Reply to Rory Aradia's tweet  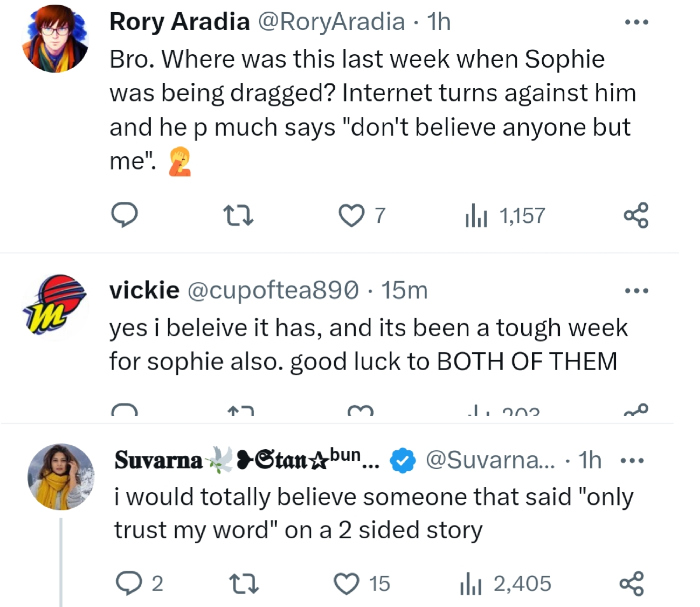click(123, 215)
